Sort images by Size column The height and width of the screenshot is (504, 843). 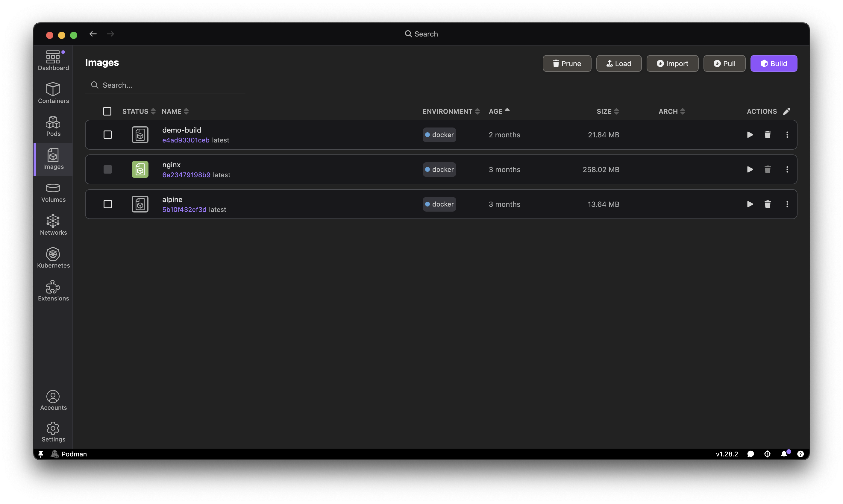[x=608, y=111]
